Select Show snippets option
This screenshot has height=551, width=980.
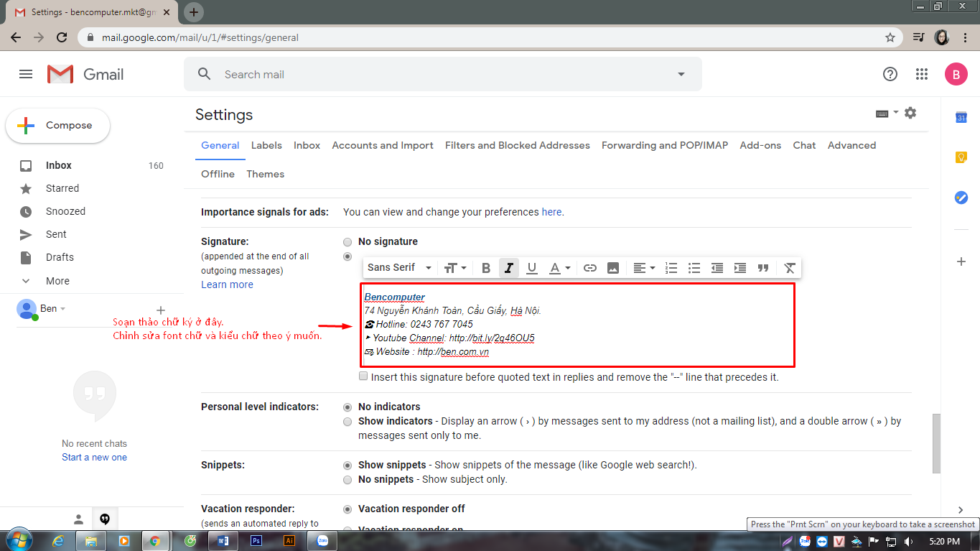pos(347,466)
